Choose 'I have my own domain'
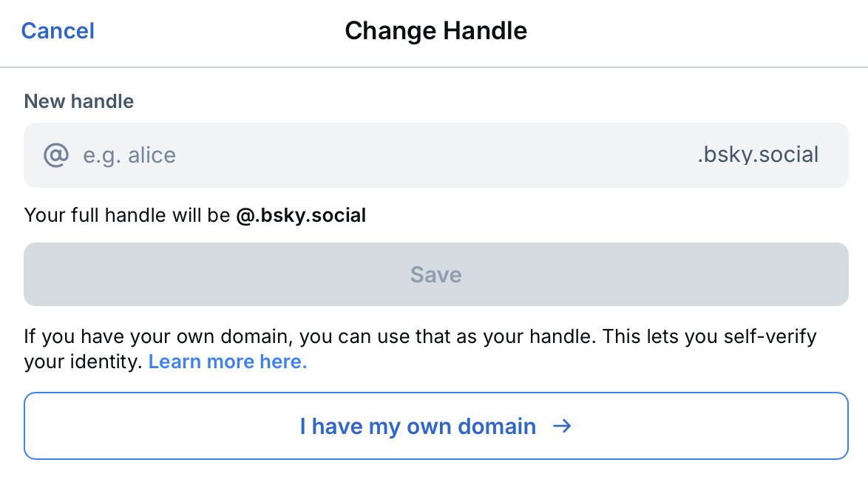This screenshot has height=485, width=868. click(x=435, y=426)
